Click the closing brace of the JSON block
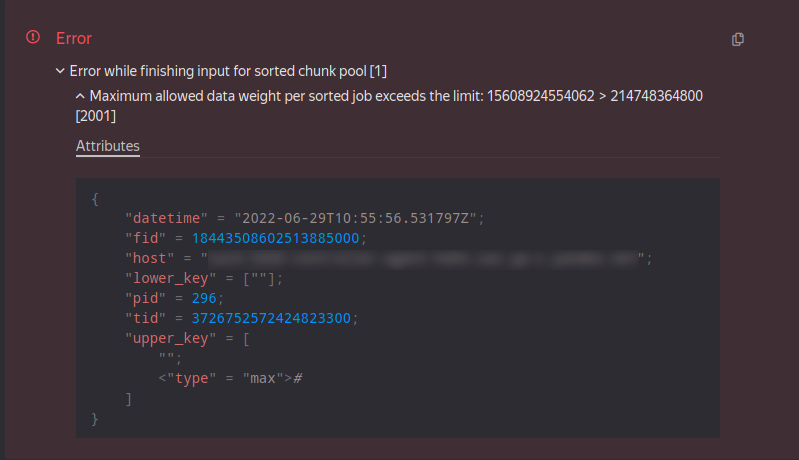Screen dimensions: 799x460 (95, 418)
